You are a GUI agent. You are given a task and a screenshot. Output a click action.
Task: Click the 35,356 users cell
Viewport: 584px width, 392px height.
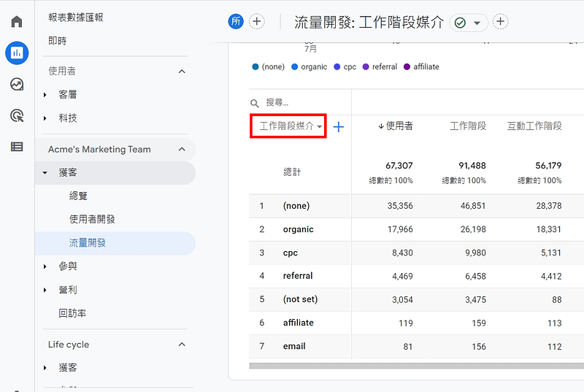400,206
